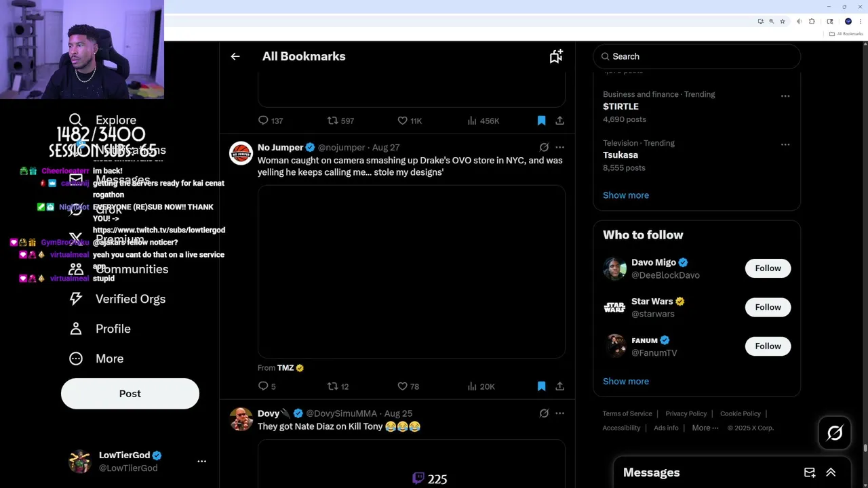Open Privacy Policy link

pos(686,413)
